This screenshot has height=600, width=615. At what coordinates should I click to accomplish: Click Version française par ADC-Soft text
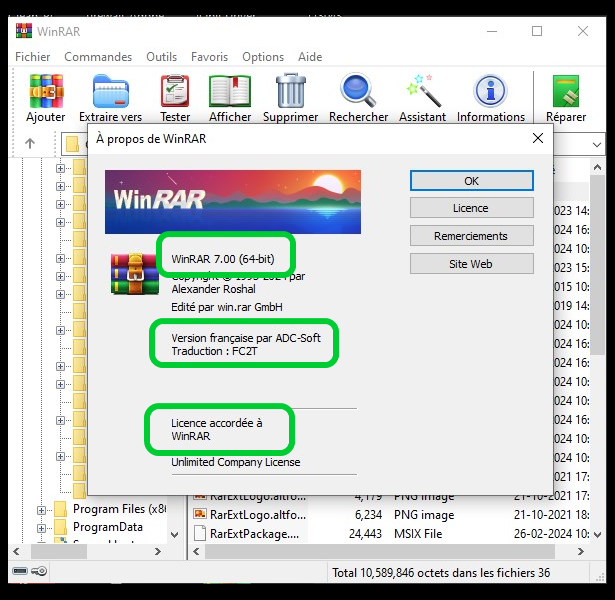246,338
